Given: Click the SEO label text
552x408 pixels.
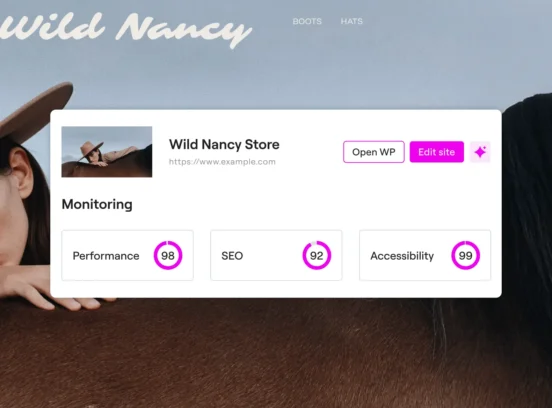Looking at the screenshot, I should 232,256.
